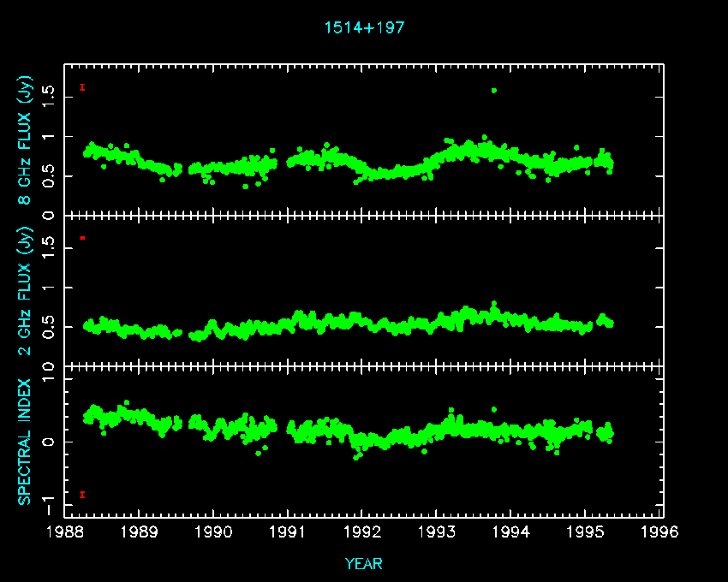Click the red error bar in 8 GHz panel
Screen dimensions: 728x582
point(82,86)
